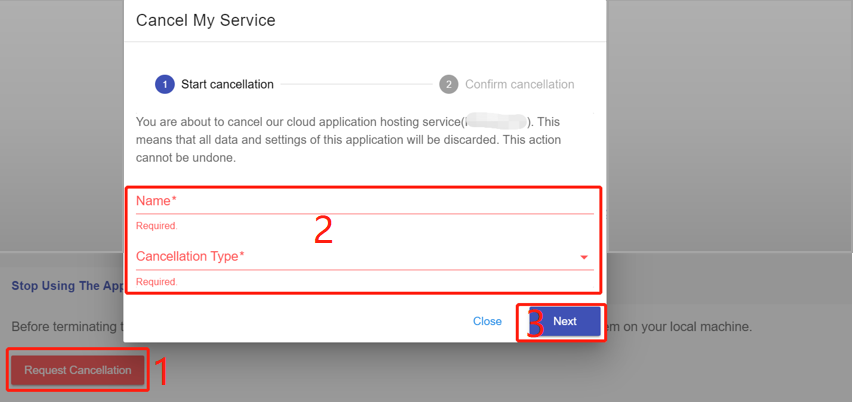Go to the "Confirm cancellation" step label

point(519,84)
